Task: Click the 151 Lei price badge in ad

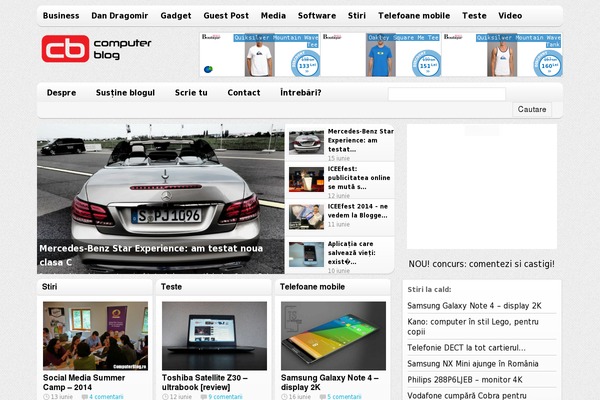Action: (x=426, y=64)
